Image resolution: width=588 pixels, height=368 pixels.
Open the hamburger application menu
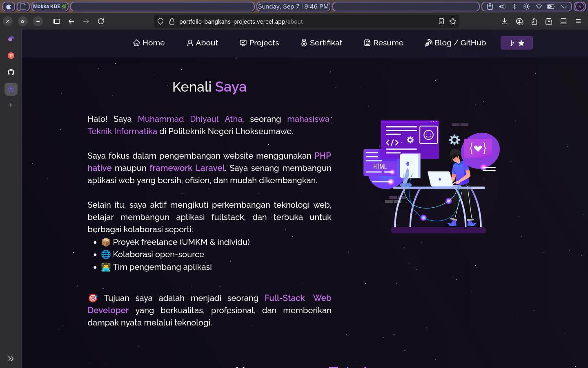578,21
